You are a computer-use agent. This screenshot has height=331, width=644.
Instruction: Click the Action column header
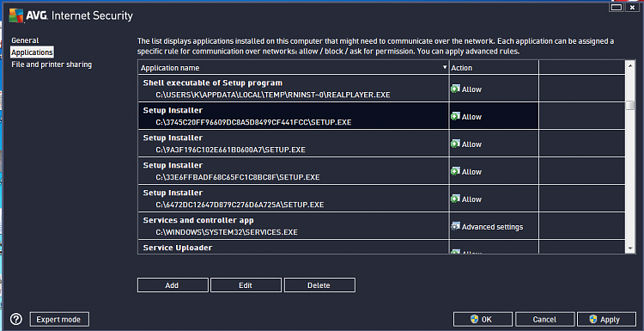(494, 67)
